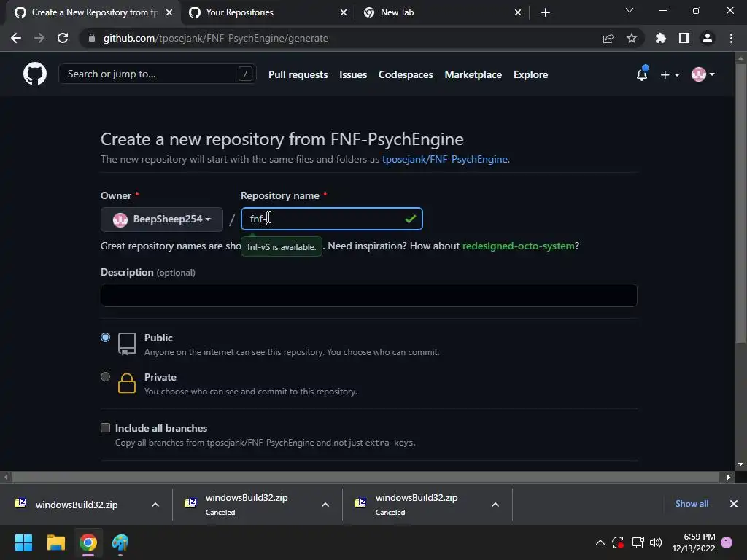Click the browser forward arrow

(39, 38)
